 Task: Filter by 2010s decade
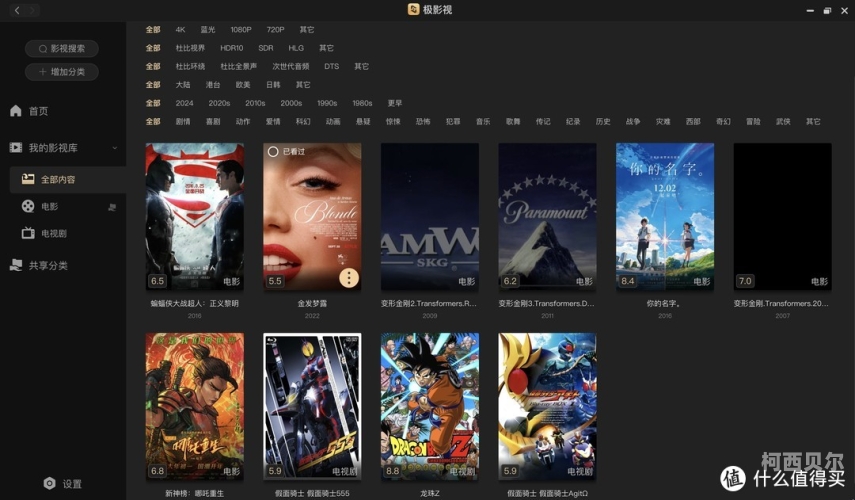[255, 103]
